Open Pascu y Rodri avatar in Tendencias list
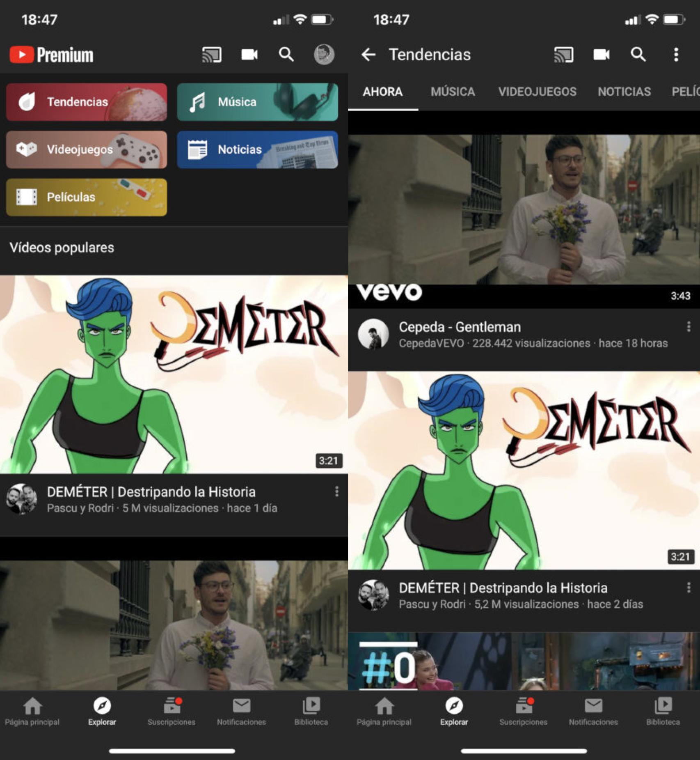The image size is (700, 760). coord(373,595)
